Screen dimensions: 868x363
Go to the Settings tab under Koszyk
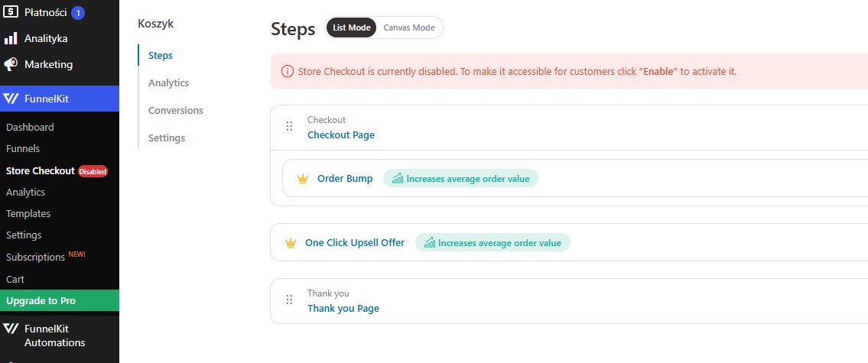(167, 138)
